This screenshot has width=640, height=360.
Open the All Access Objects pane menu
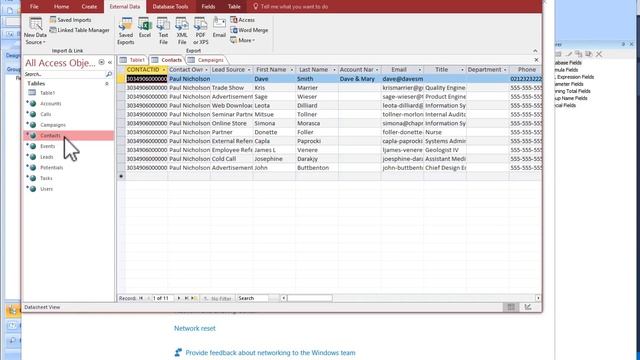(101, 62)
